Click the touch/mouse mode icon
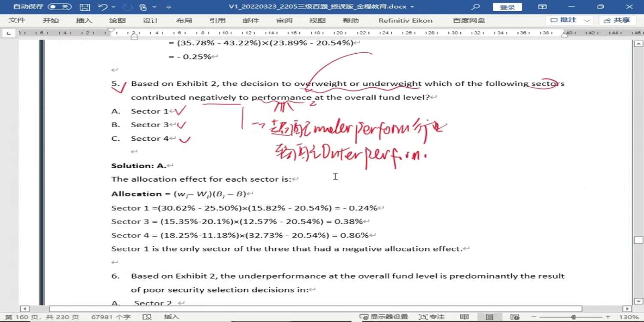The width and height of the screenshot is (644, 322). pos(143,7)
